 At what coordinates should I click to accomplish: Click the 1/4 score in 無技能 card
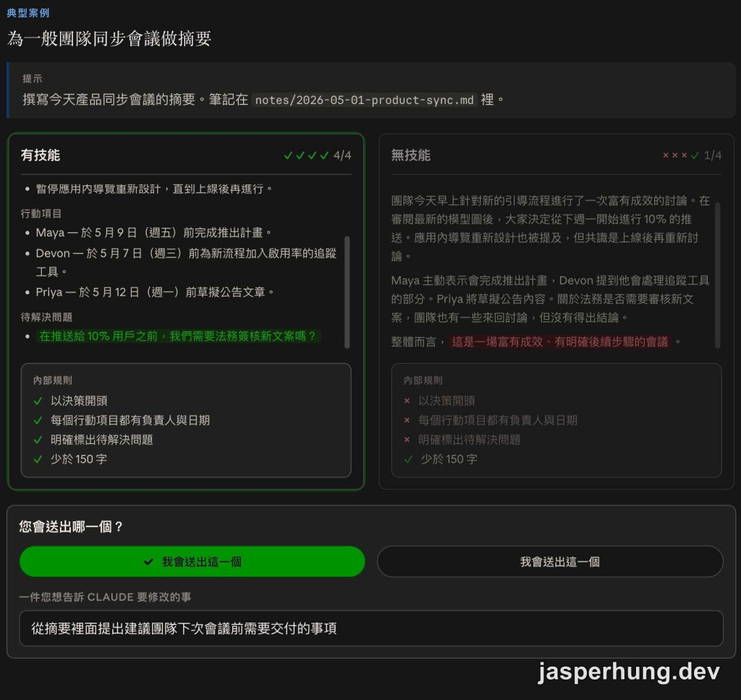click(713, 155)
